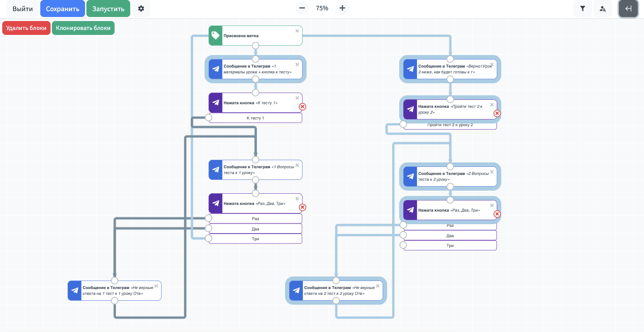Click red error icon on «Пройти тест 2» block
The image size is (644, 332).
pyautogui.click(x=497, y=113)
